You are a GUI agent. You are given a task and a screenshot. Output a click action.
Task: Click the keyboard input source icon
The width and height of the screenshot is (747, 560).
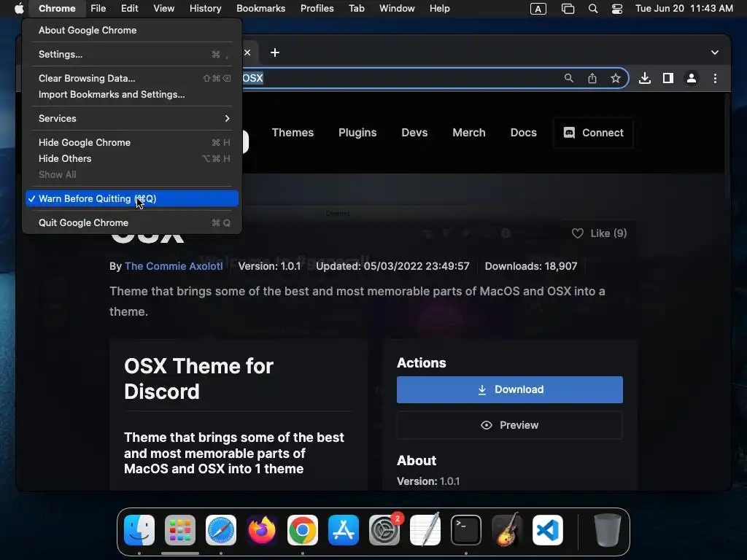[x=538, y=9]
